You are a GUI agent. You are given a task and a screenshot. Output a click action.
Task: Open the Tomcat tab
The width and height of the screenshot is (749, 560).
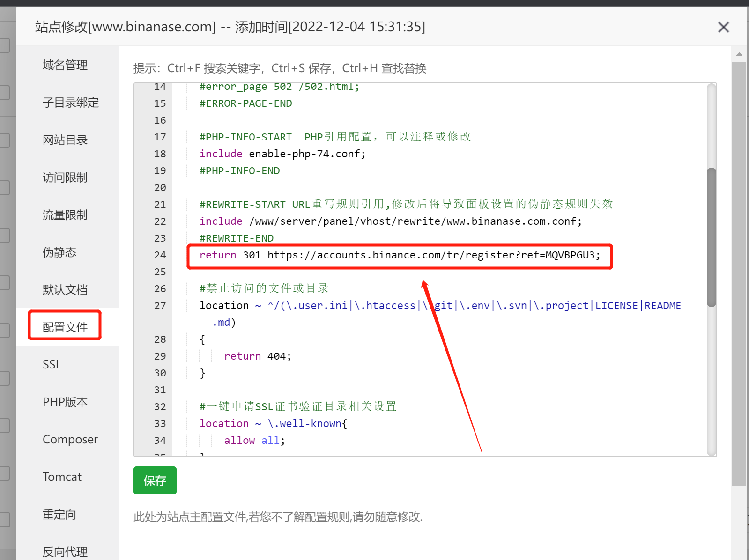pyautogui.click(x=62, y=477)
